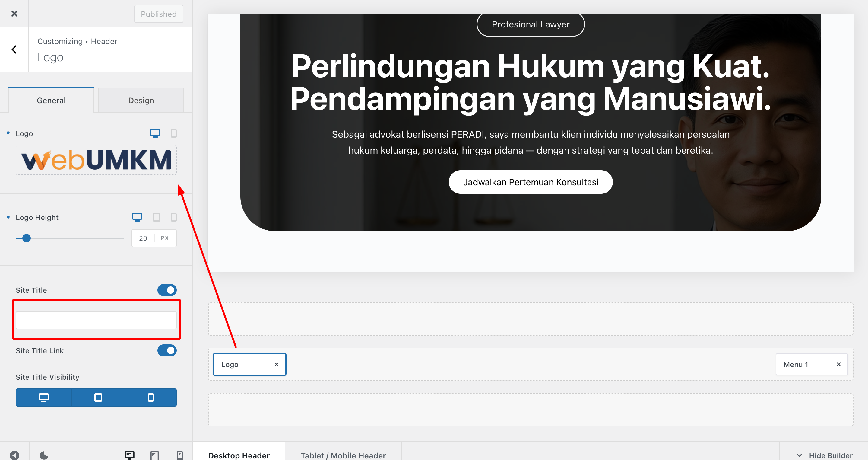Open the Tablet / Mobile Header tab

pos(343,455)
